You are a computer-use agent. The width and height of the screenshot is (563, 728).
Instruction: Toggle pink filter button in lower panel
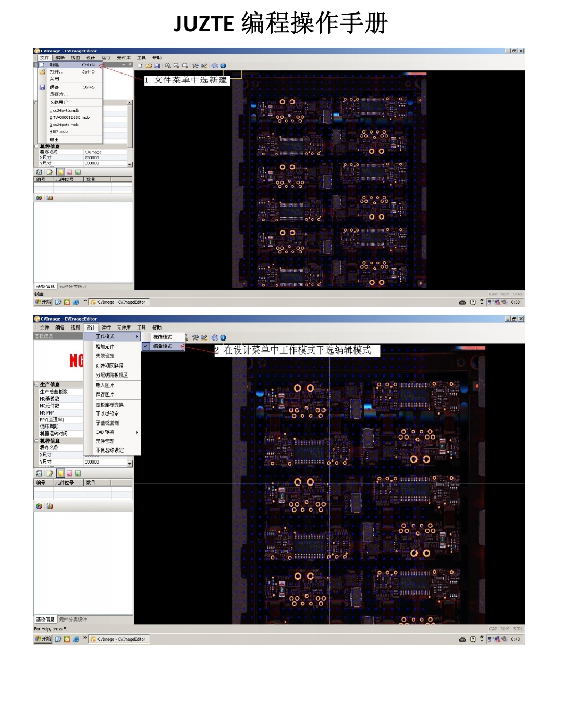point(69,474)
